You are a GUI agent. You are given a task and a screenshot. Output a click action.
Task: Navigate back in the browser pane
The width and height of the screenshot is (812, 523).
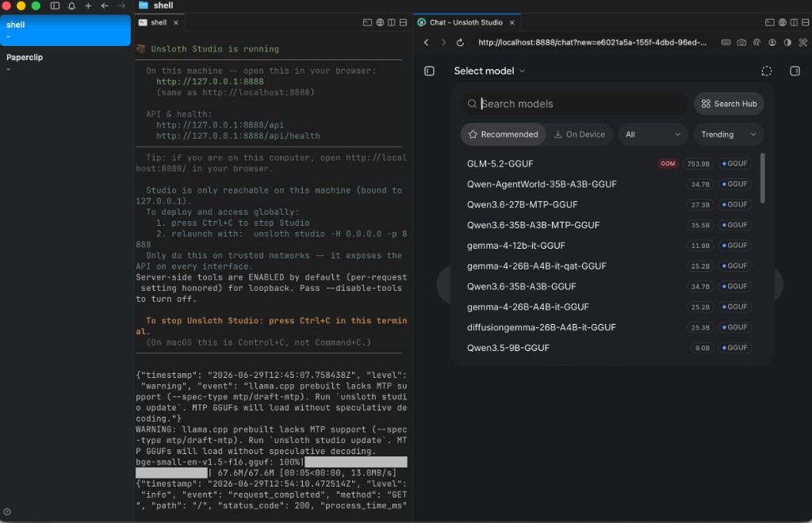click(426, 43)
